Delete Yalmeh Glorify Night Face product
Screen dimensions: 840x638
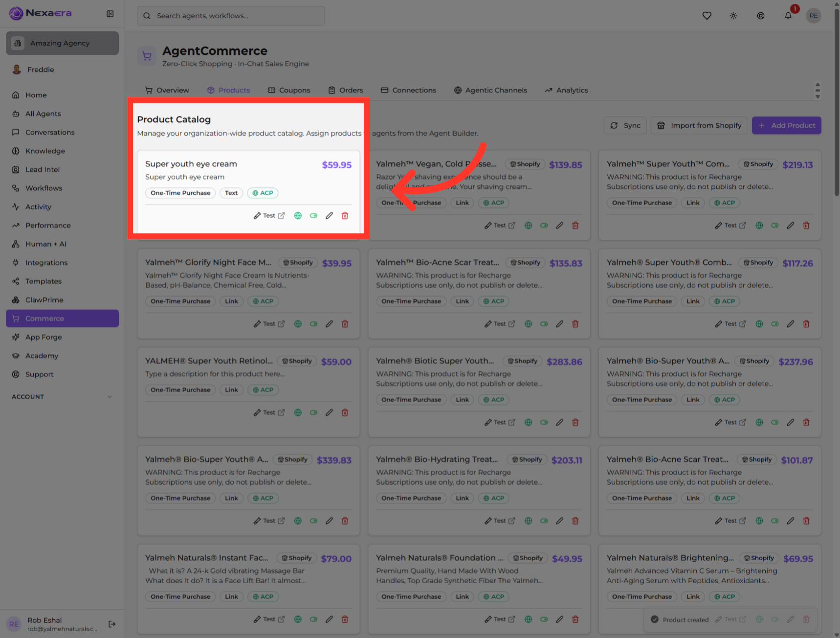(345, 324)
